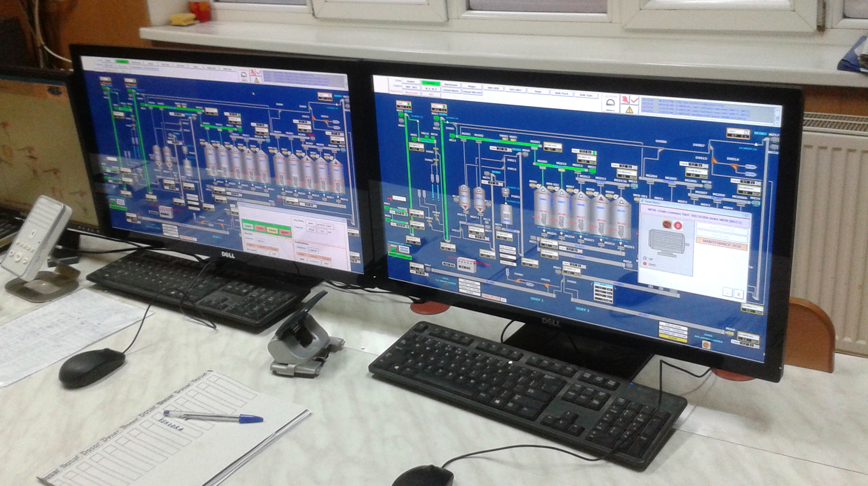868x486 pixels.
Task: Click the red rotary switch icon in motor popup
Action: (x=667, y=224)
